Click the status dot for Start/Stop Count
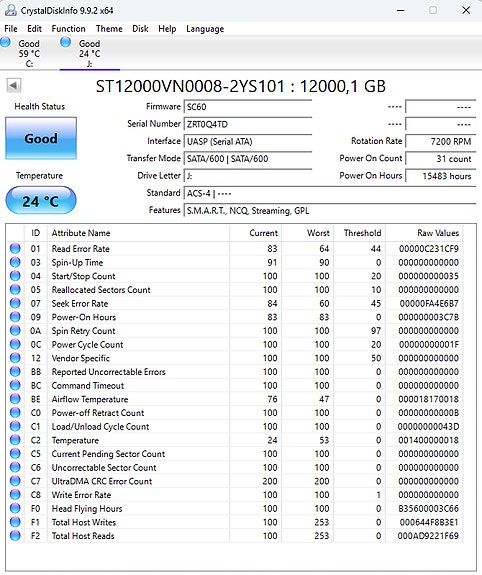Viewport: 482px width, 575px height. tap(15, 276)
